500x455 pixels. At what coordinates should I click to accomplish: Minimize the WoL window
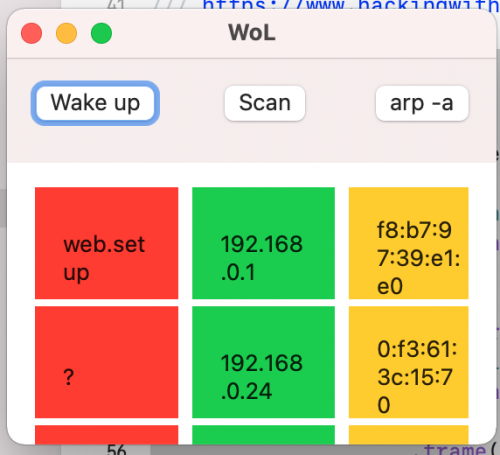click(66, 33)
